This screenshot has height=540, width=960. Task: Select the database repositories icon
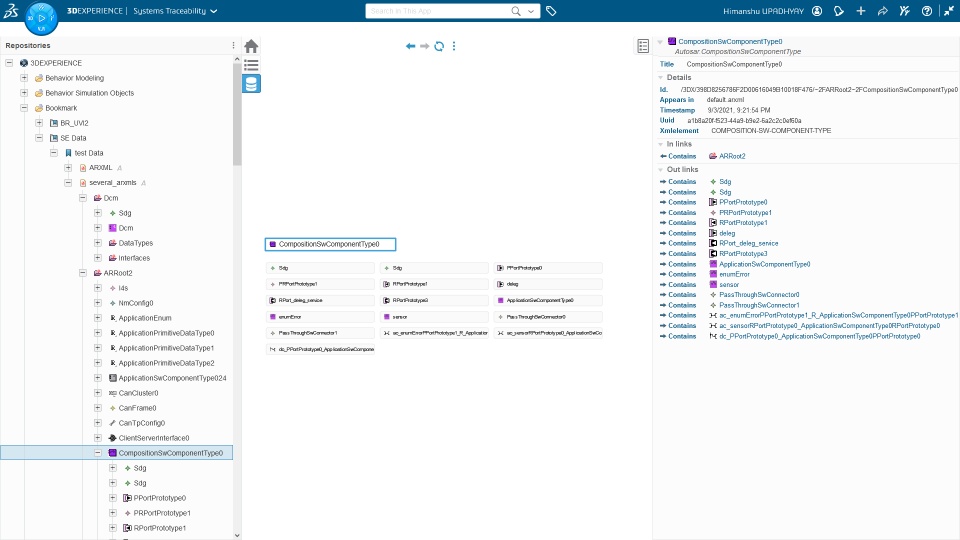click(x=251, y=83)
